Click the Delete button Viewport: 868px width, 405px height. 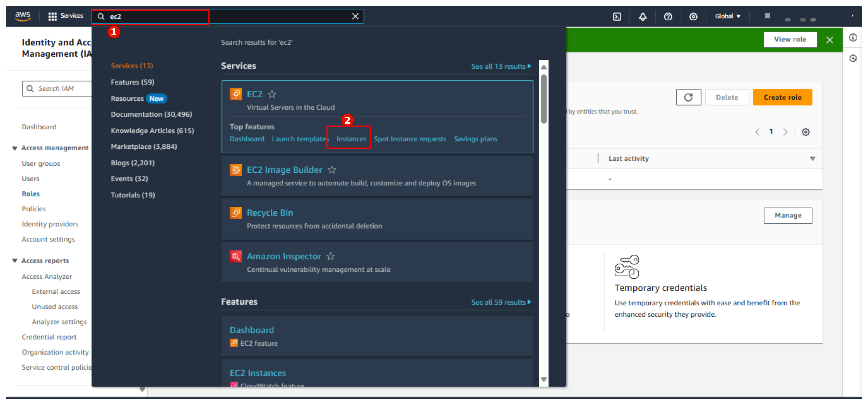pos(727,97)
